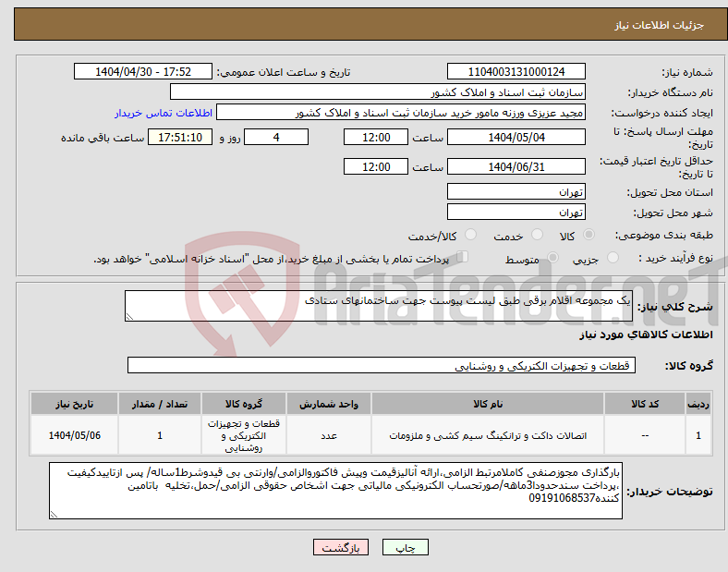This screenshot has width=728, height=572.
Task: Click the general need description text area
Action: click(379, 306)
